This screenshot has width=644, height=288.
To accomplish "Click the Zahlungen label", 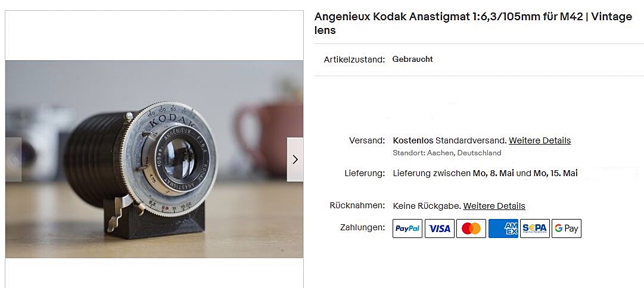I will (x=362, y=227).
